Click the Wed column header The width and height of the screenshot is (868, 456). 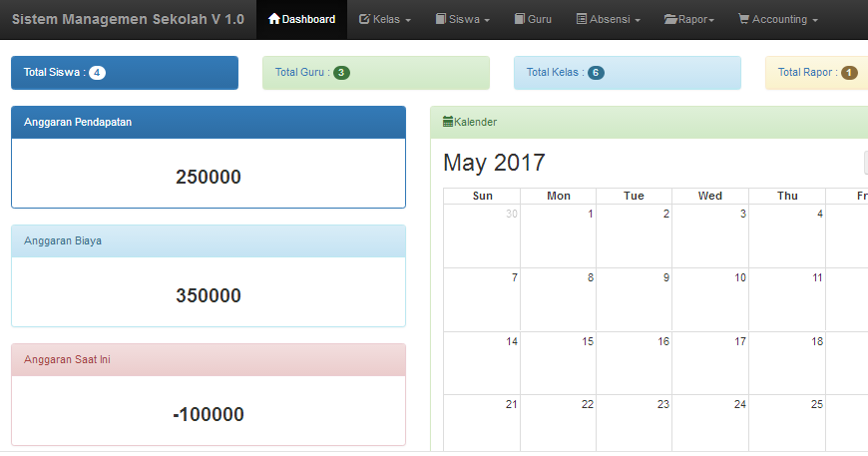coord(710,196)
